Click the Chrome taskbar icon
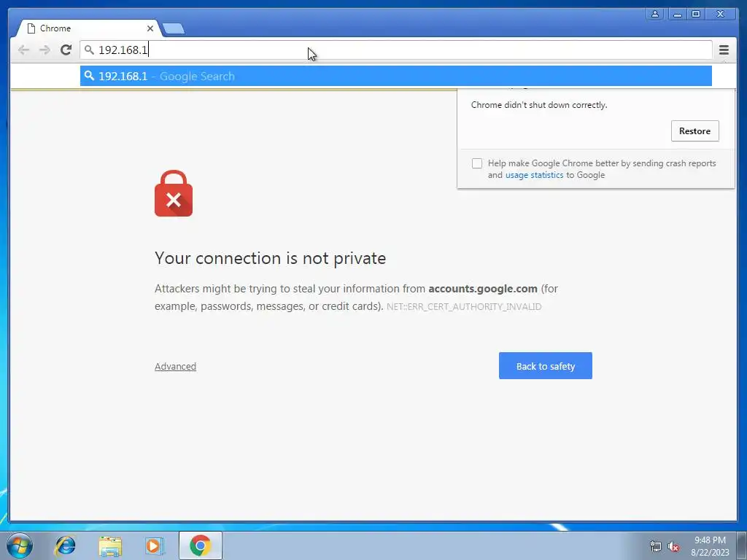 (200, 545)
